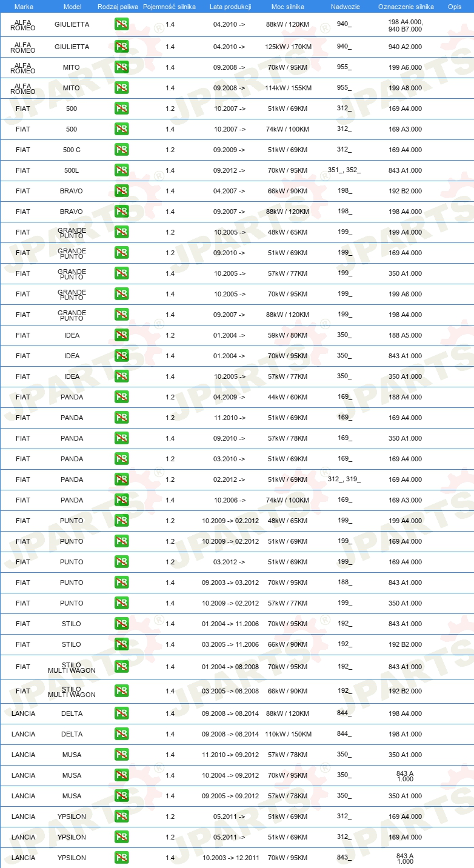Click the fuel icon for Delta 88kW / 120KM
This screenshot has height=868, width=474.
[122, 713]
